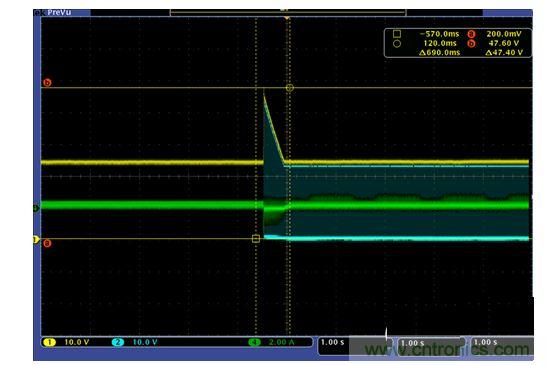The height and width of the screenshot is (365, 549).
Task: Click the PreVu acquisition status label
Action: pos(59,13)
